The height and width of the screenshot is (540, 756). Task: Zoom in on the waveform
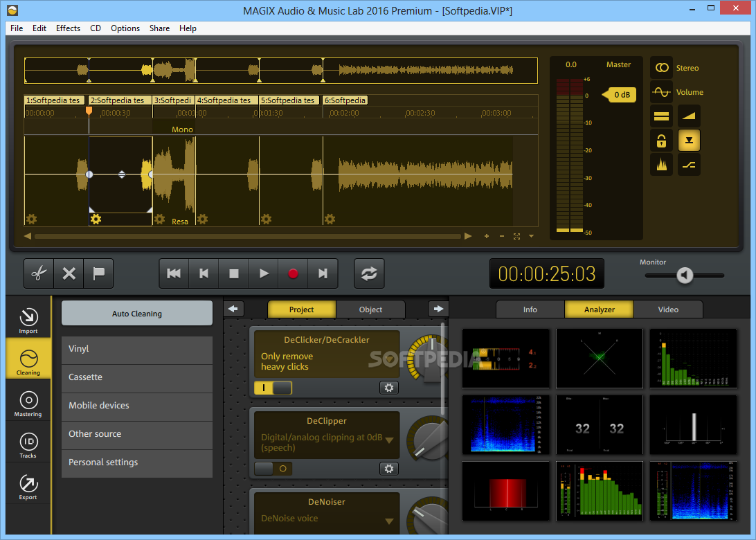pyautogui.click(x=487, y=236)
